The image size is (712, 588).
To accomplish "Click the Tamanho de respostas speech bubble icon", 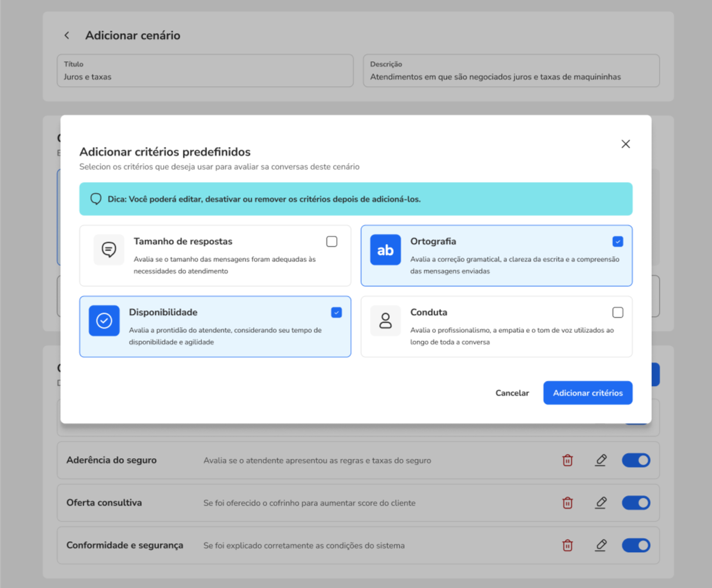I will 109,250.
